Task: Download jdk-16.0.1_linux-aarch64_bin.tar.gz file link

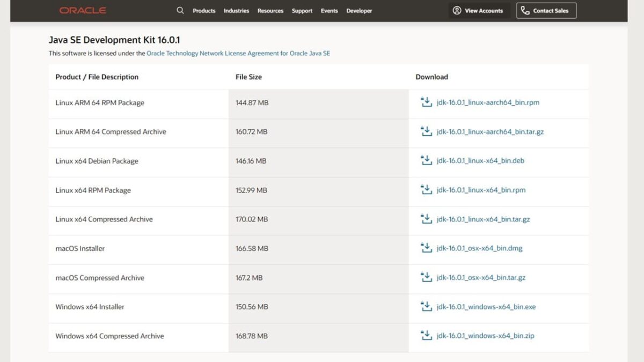Action: (x=490, y=131)
